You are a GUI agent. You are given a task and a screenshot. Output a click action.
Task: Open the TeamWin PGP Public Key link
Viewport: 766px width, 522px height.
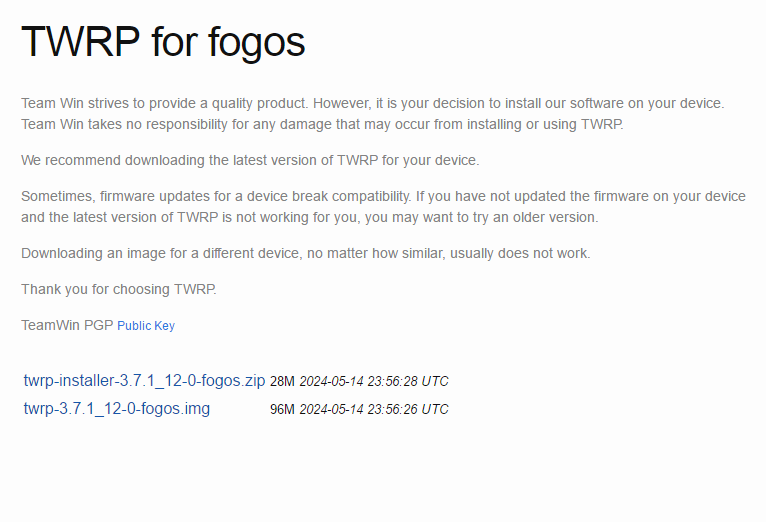tap(146, 326)
